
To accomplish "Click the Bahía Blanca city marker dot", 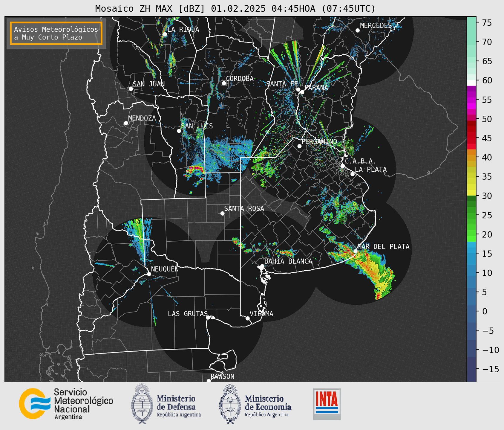I will (262, 266).
